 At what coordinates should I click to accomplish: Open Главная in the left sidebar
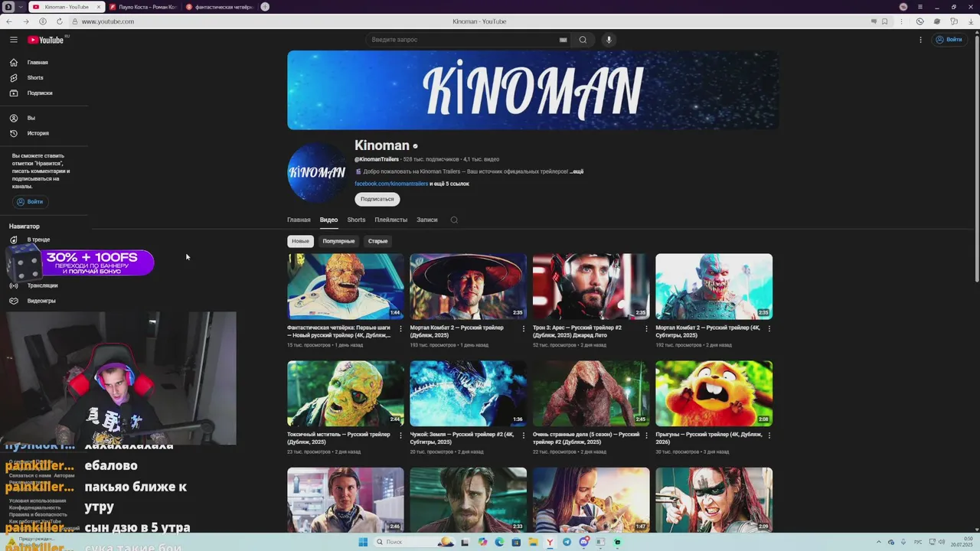[38, 63]
